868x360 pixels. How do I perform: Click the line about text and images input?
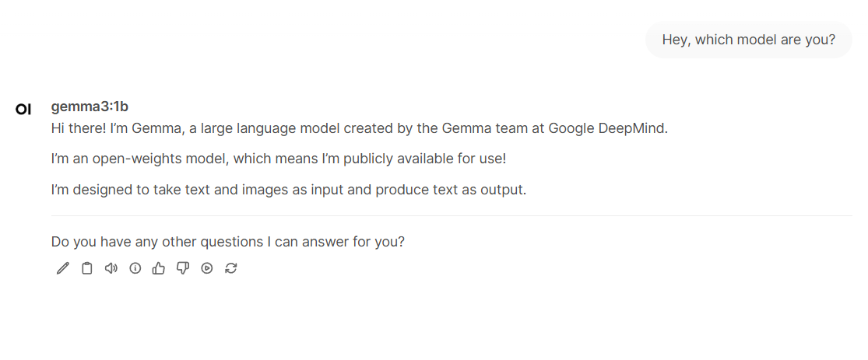288,190
